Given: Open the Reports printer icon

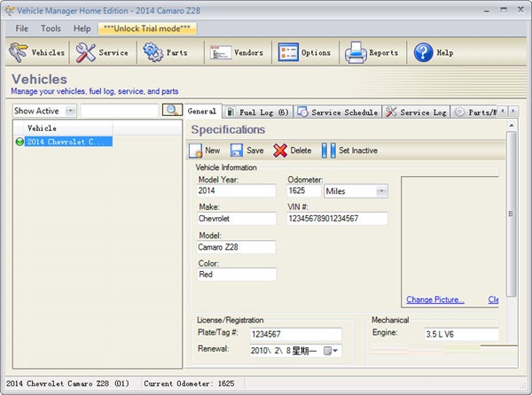Looking at the screenshot, I should (356, 52).
